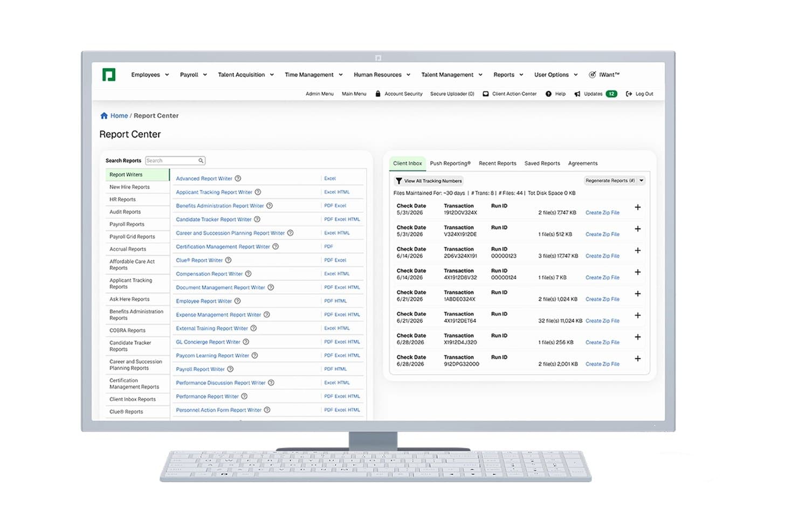
Task: Click the Log Out arrow icon
Action: (629, 94)
